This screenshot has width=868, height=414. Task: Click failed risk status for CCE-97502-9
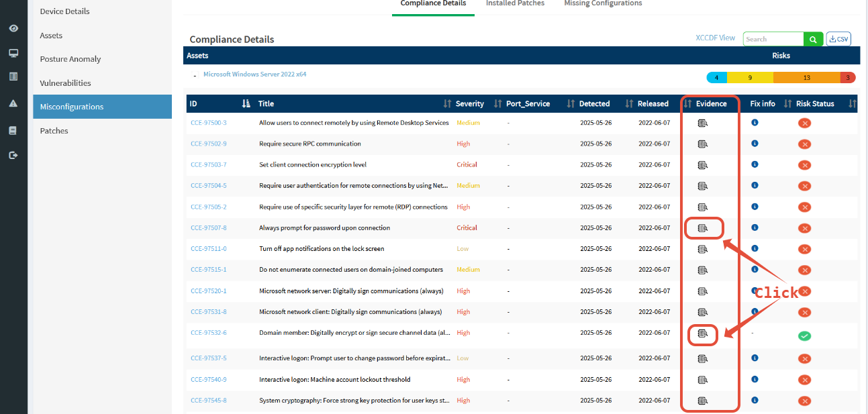804,144
